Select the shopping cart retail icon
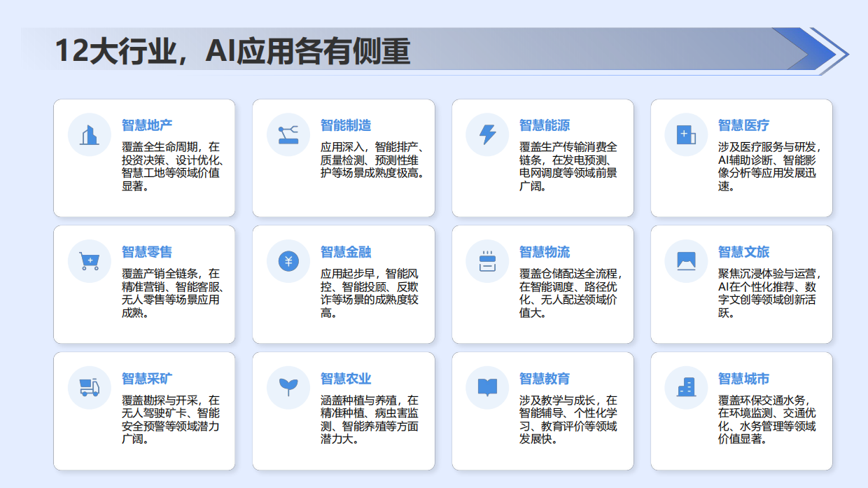This screenshot has height=488, width=868. point(88,260)
